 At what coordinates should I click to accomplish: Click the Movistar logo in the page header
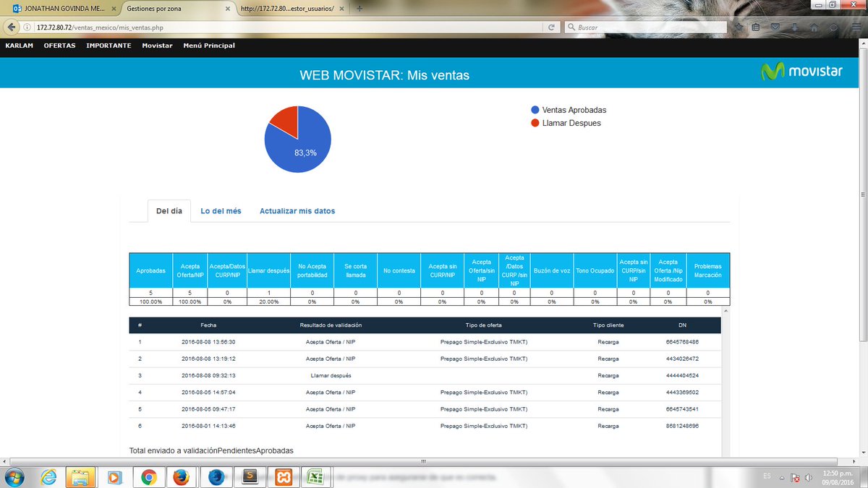pos(803,71)
